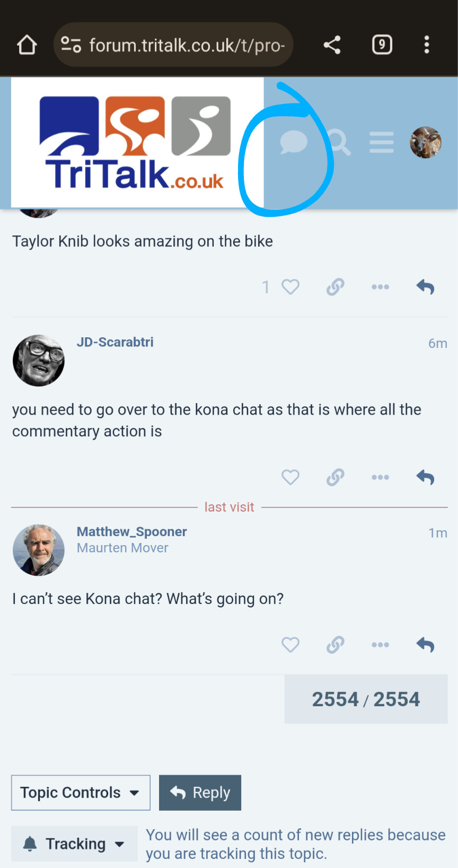Open the hamburger menu in header
This screenshot has height=868, width=458.
coord(381,142)
